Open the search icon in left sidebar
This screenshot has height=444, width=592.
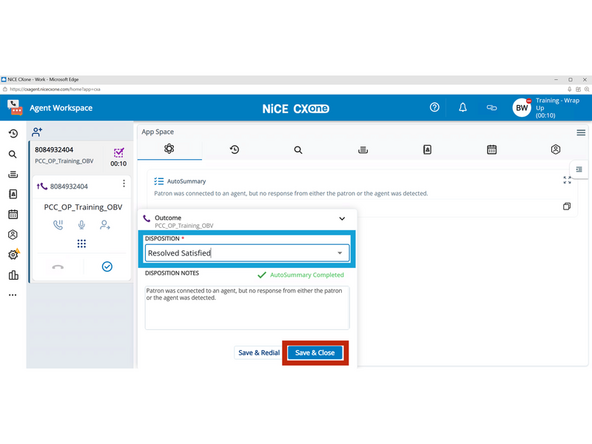click(x=13, y=154)
